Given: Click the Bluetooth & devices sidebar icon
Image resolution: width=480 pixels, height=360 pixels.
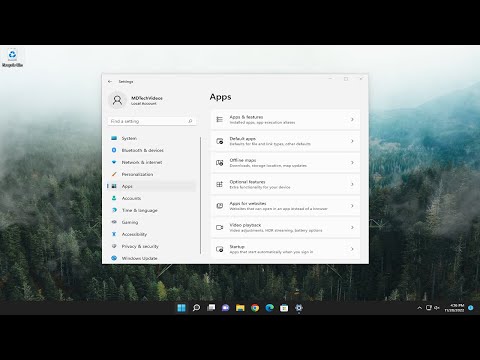Looking at the screenshot, I should point(114,150).
